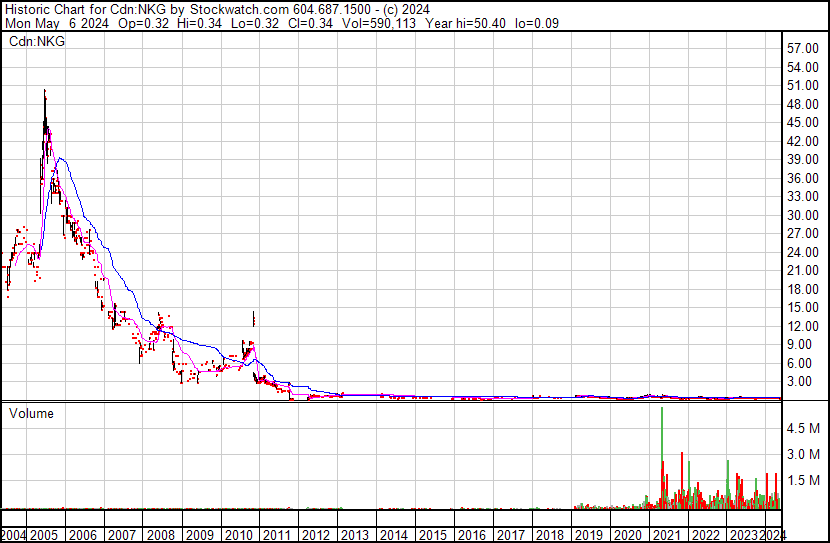Click the 2021 year label on the time axis
Image resolution: width=830 pixels, height=543 pixels.
666,535
